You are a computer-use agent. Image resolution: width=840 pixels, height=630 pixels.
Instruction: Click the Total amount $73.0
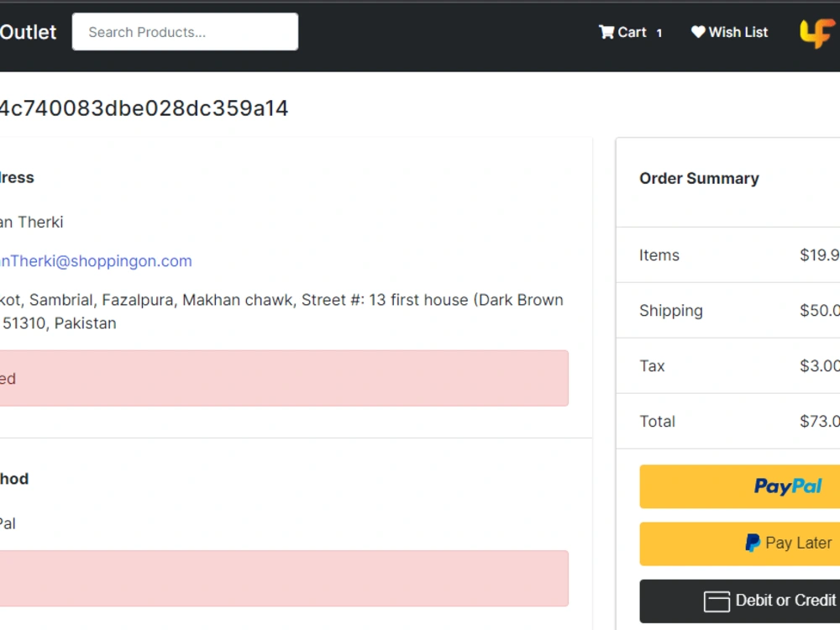pos(820,422)
